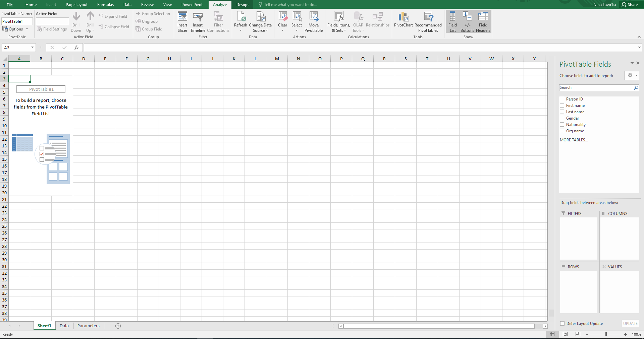The height and width of the screenshot is (339, 644).
Task: Tick the Nationality field checkbox
Action: pyautogui.click(x=562, y=125)
